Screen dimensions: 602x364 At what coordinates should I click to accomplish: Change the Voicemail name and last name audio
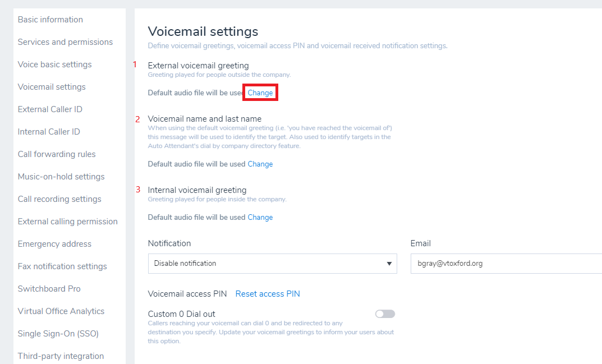[x=260, y=164]
